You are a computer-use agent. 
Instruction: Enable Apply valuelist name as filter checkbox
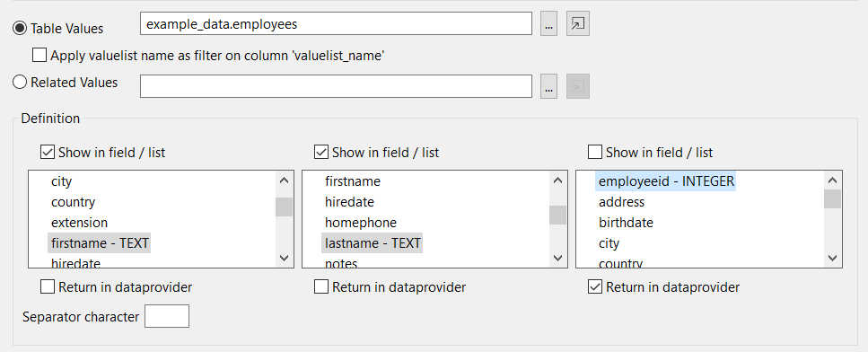coord(39,55)
